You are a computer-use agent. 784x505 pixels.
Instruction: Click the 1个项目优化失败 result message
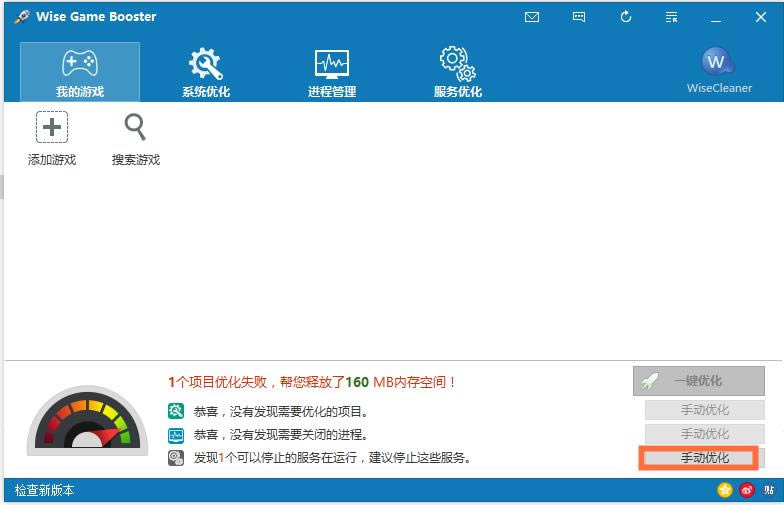click(x=312, y=382)
